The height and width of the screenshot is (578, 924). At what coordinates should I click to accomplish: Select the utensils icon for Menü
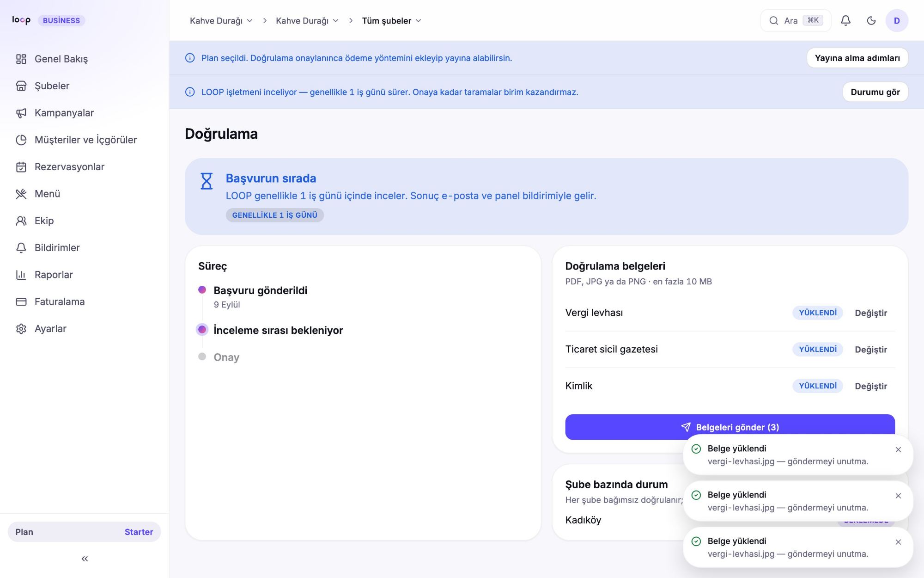pyautogui.click(x=21, y=194)
